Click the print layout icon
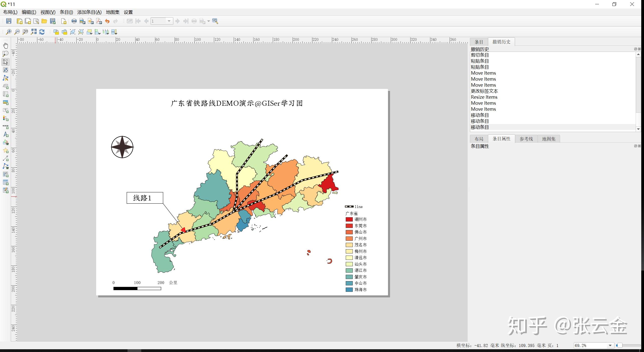Screen dimensions: 644x352 pyautogui.click(x=74, y=21)
